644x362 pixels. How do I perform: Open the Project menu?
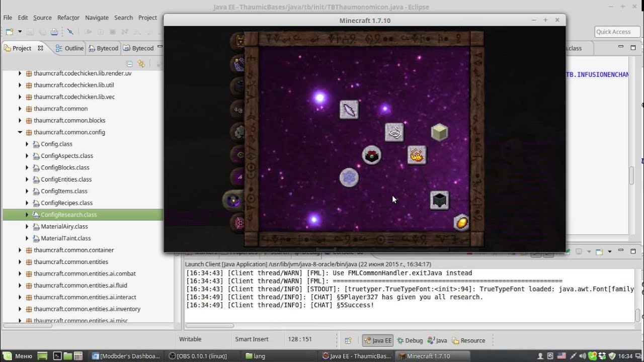[x=147, y=18]
